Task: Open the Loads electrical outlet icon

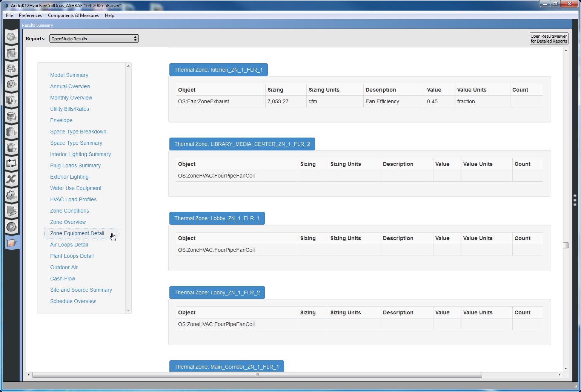Action: click(11, 84)
